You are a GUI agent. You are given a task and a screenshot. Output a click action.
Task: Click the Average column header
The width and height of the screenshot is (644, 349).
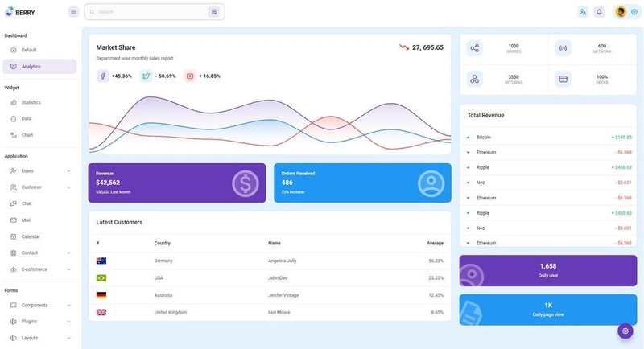click(435, 243)
